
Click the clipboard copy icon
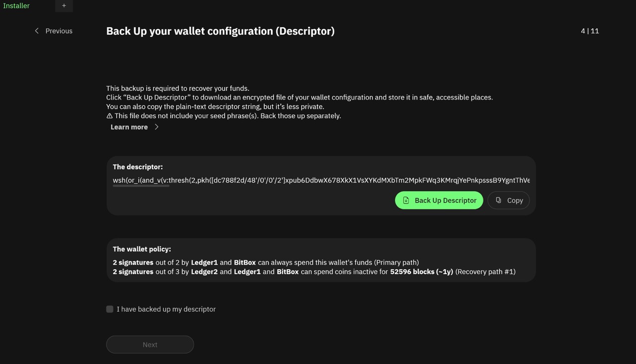(498, 200)
